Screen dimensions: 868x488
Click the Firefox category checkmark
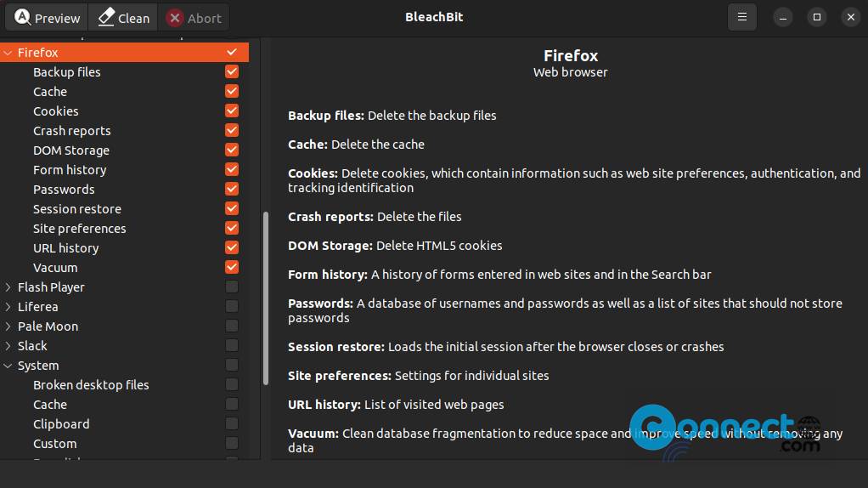pos(232,52)
